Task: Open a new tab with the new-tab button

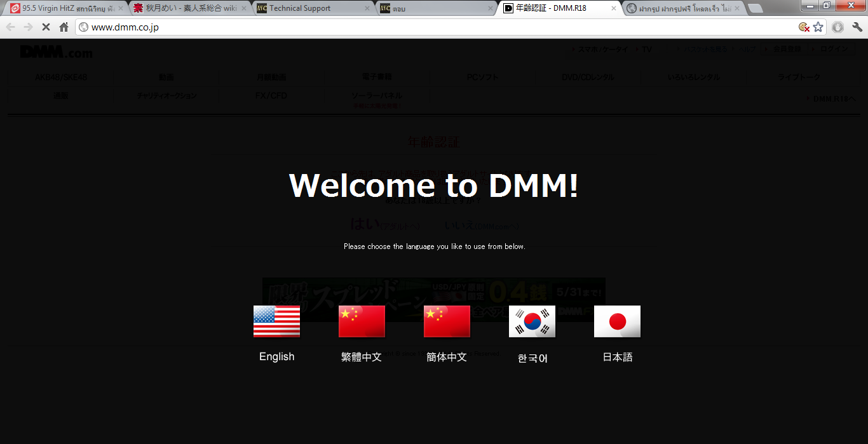Action: (755, 8)
